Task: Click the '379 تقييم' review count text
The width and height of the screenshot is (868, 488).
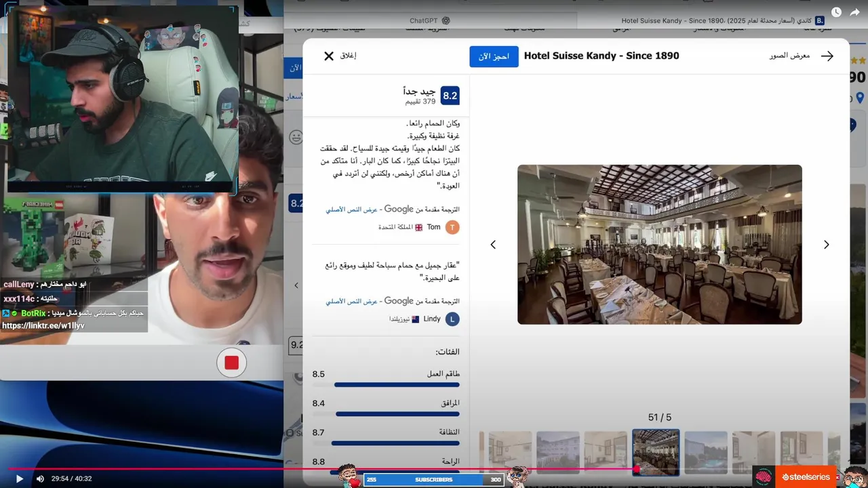Action: click(420, 102)
